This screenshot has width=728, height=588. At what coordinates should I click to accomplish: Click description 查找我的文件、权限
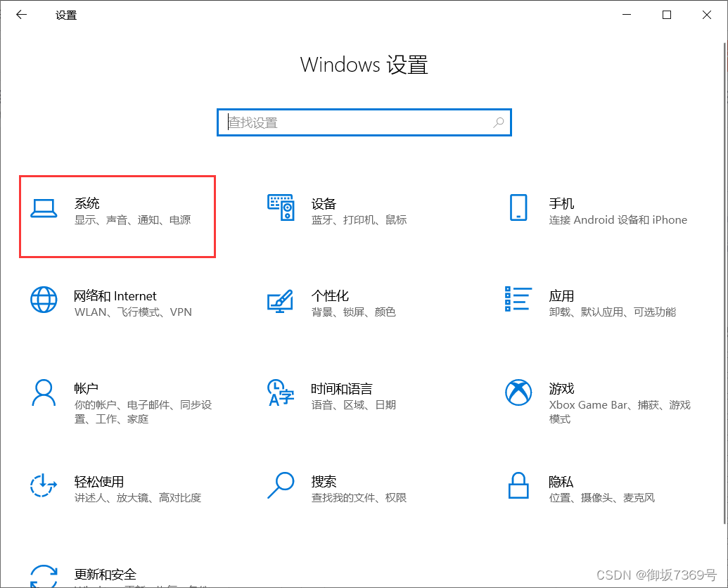click(359, 498)
